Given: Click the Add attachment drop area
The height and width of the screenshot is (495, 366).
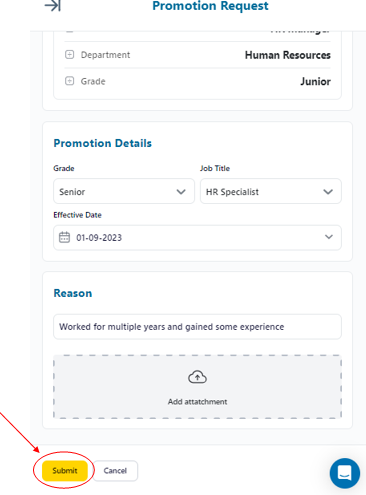Looking at the screenshot, I should [197, 387].
